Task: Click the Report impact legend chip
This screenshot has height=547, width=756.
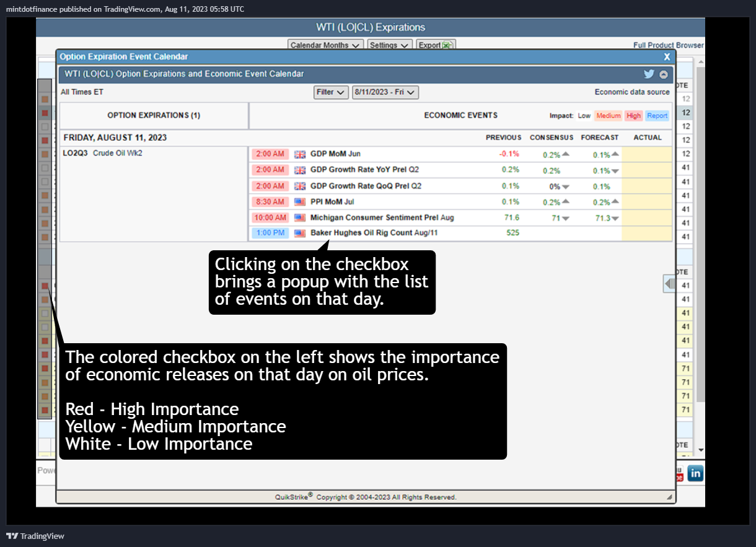Action: pyautogui.click(x=657, y=116)
